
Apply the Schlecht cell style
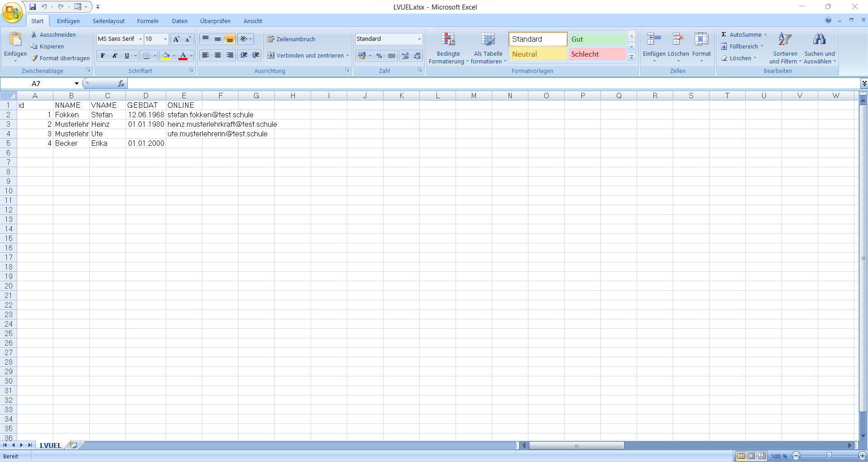pyautogui.click(x=597, y=54)
